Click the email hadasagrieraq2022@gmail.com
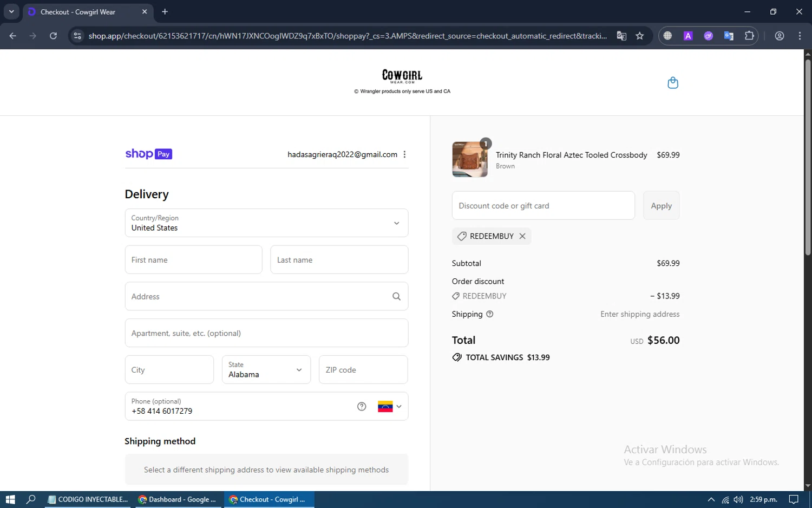This screenshot has height=508, width=812. (342, 154)
